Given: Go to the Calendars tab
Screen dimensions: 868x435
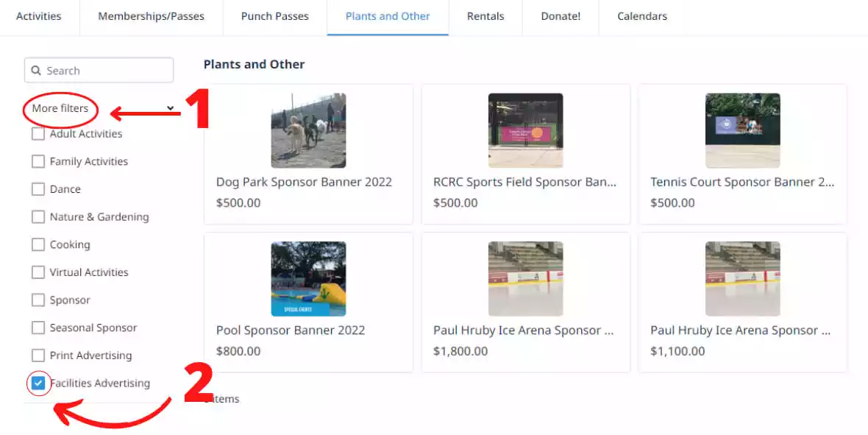Looking at the screenshot, I should pos(642,17).
